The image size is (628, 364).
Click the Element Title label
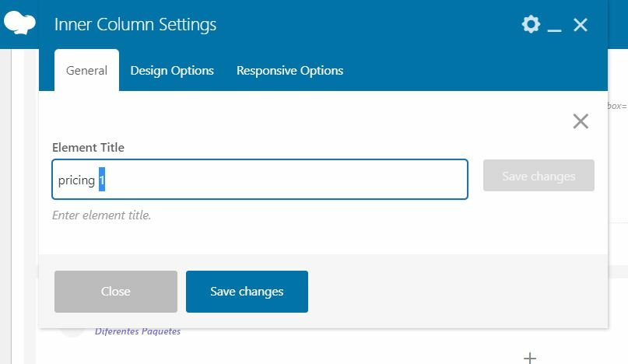[88, 147]
